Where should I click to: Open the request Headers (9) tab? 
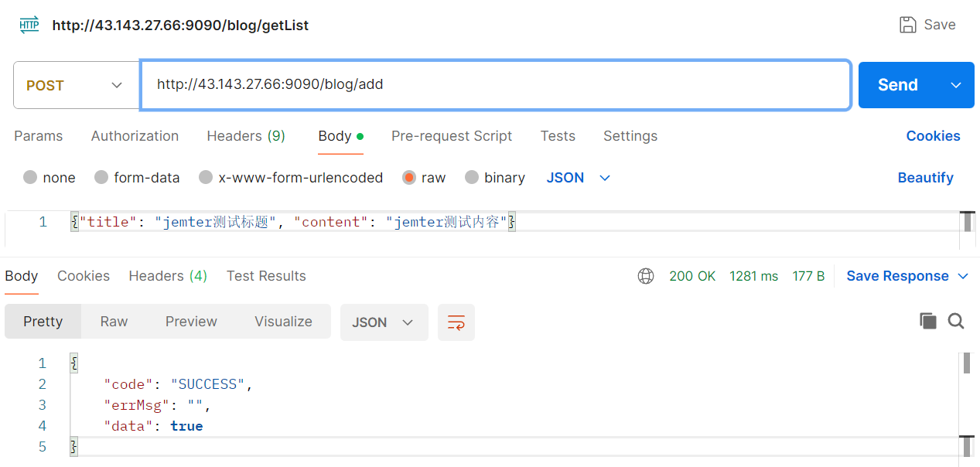(246, 136)
